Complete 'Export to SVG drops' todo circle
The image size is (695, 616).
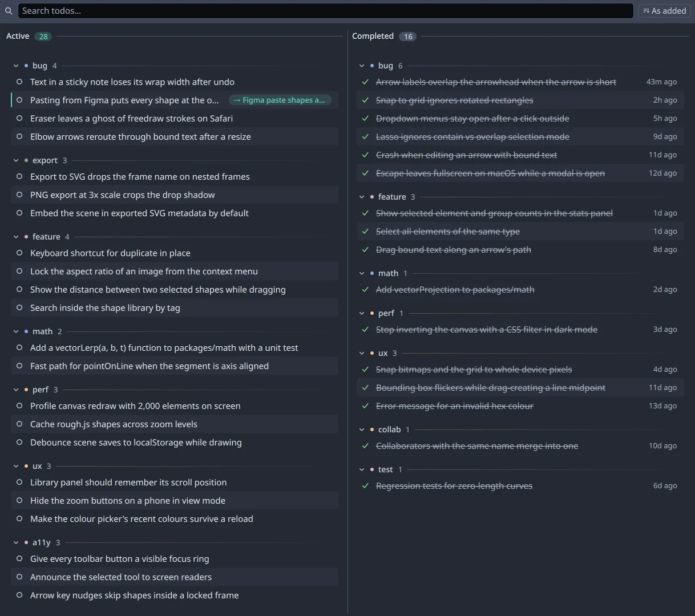point(19,176)
